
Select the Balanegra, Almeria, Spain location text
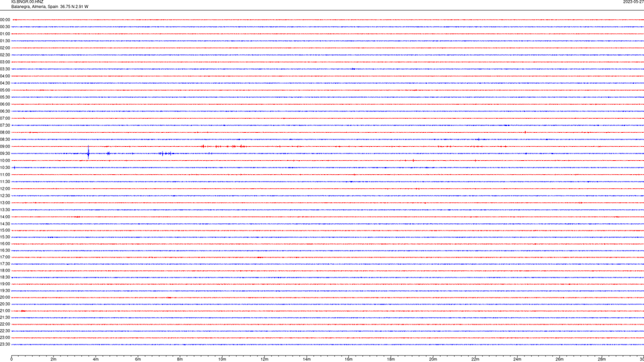coord(34,7)
